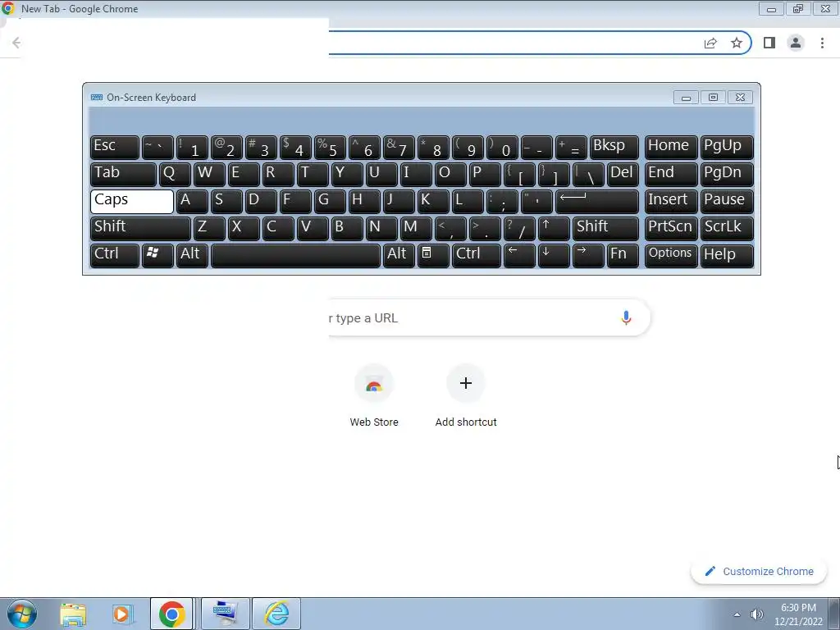Image resolution: width=840 pixels, height=630 pixels.
Task: Click the Pause key
Action: coord(727,202)
